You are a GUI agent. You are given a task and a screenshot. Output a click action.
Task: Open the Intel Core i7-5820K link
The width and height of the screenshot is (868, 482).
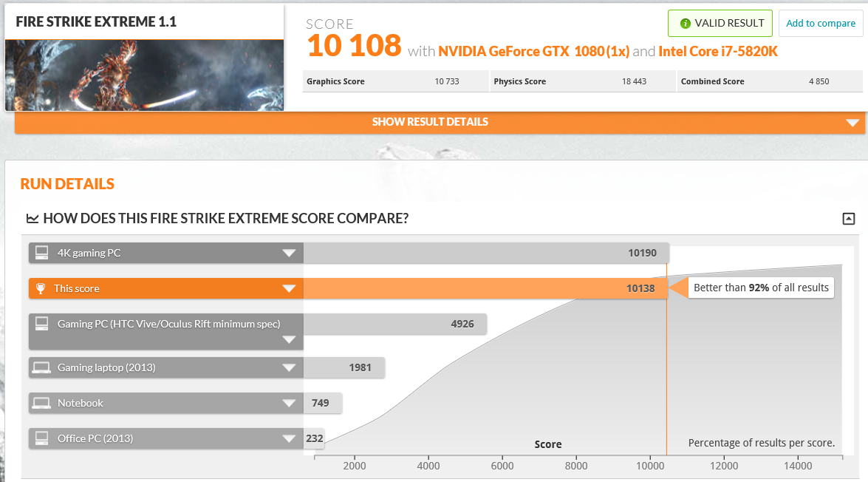coord(718,52)
